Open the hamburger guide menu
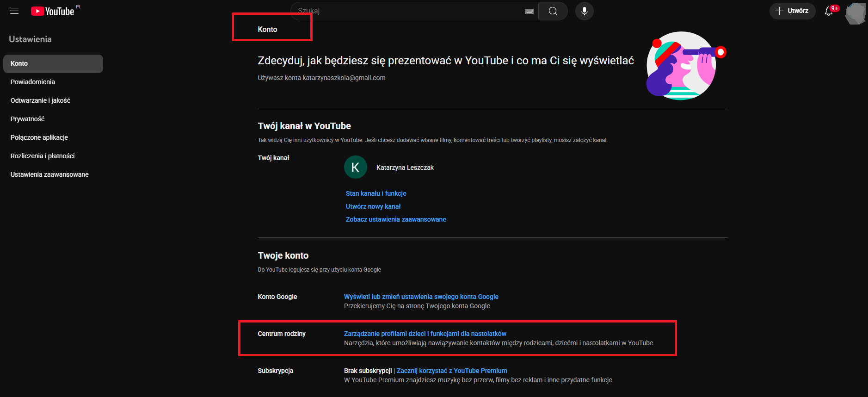Image resolution: width=868 pixels, height=397 pixels. [14, 11]
